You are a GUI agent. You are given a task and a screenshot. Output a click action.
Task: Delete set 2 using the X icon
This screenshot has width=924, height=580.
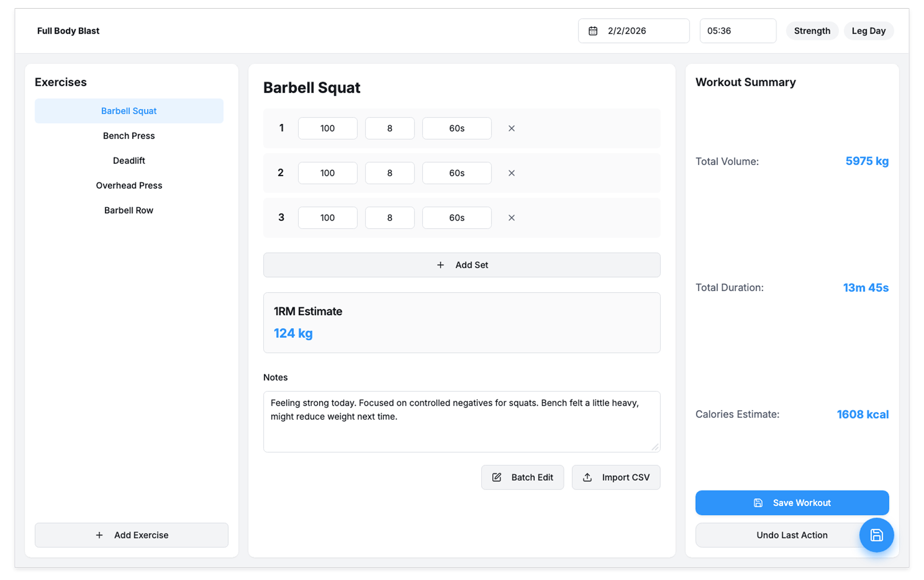click(x=511, y=173)
